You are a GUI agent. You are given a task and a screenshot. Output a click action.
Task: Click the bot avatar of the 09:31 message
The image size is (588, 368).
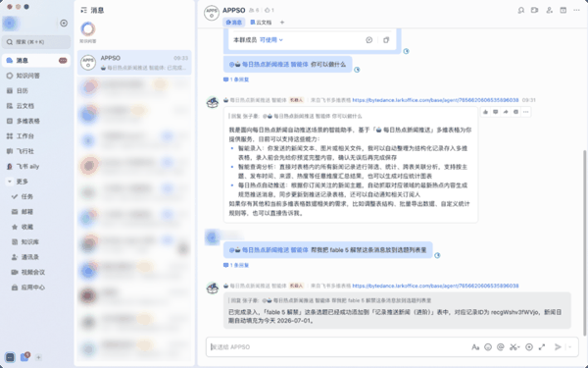coord(213,102)
